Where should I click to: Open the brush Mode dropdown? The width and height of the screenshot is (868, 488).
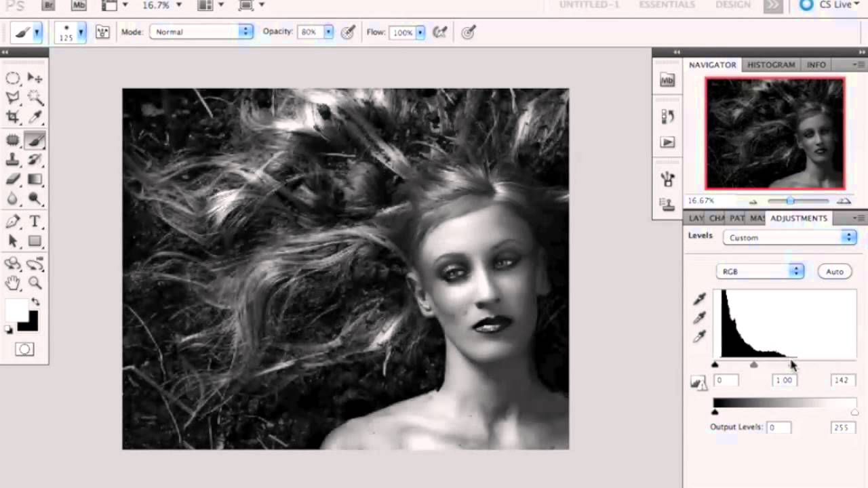(x=201, y=32)
